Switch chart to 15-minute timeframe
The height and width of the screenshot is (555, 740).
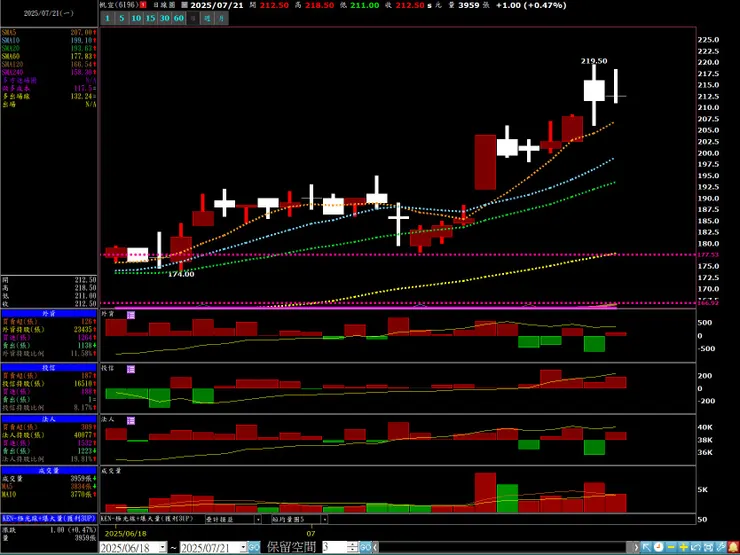(150, 18)
